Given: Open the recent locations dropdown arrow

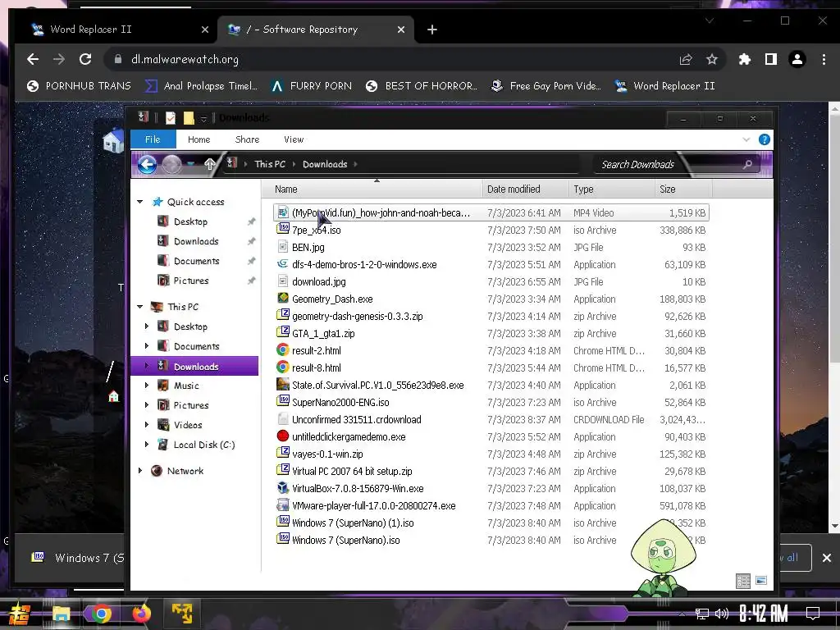Looking at the screenshot, I should [x=190, y=164].
